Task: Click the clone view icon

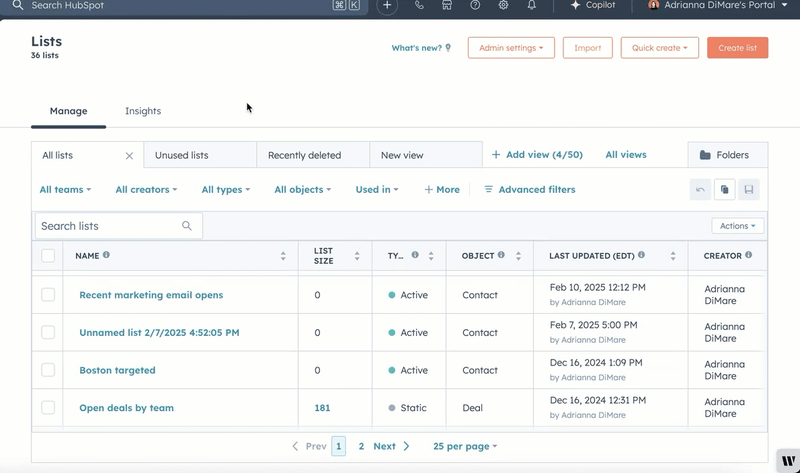Action: [724, 189]
